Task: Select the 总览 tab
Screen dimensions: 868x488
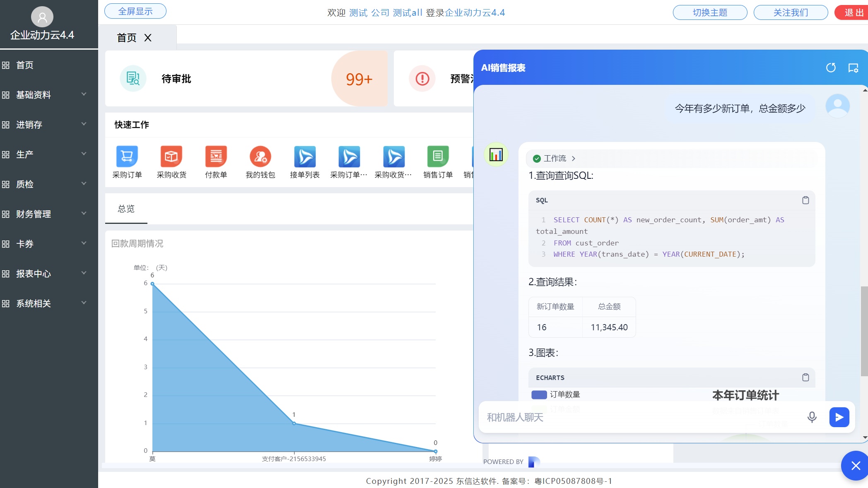Action: 126,209
